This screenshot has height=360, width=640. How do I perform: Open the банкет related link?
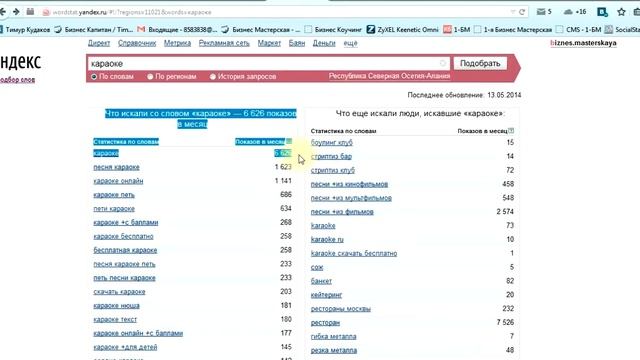[321, 281]
